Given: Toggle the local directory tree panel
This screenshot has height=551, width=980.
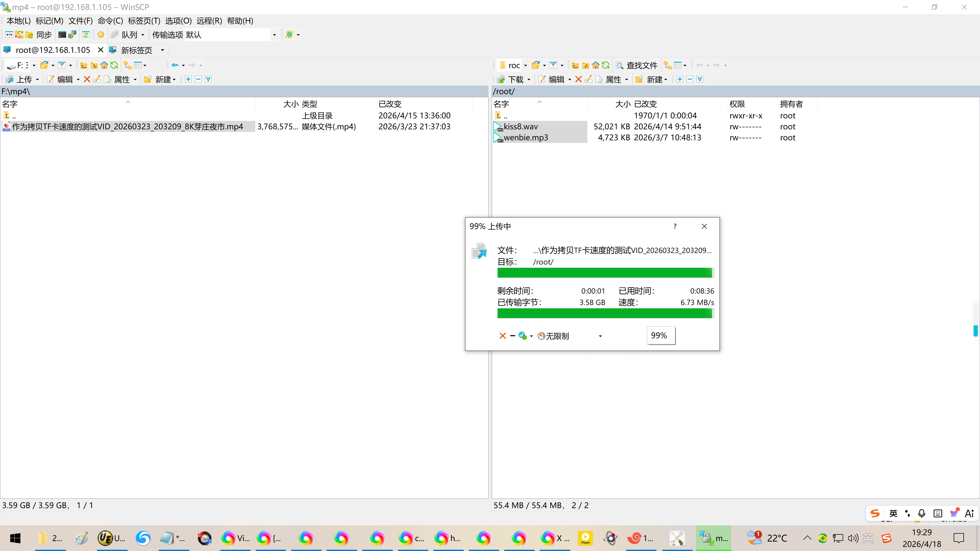Looking at the screenshot, I should (x=128, y=65).
